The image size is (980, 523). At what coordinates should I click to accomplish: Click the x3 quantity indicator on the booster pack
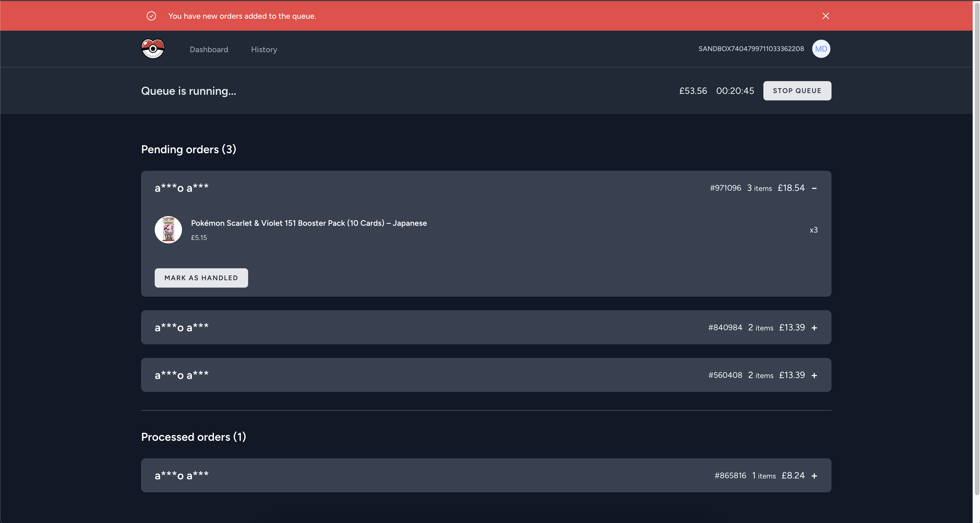pyautogui.click(x=813, y=229)
